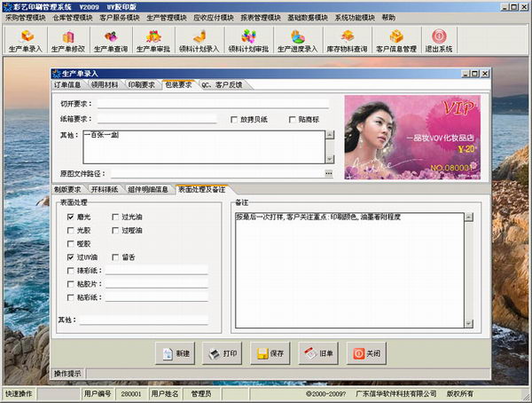532x403 pixels.
Task: Browse for 原图文件路径 with the ... button
Action: click(328, 173)
